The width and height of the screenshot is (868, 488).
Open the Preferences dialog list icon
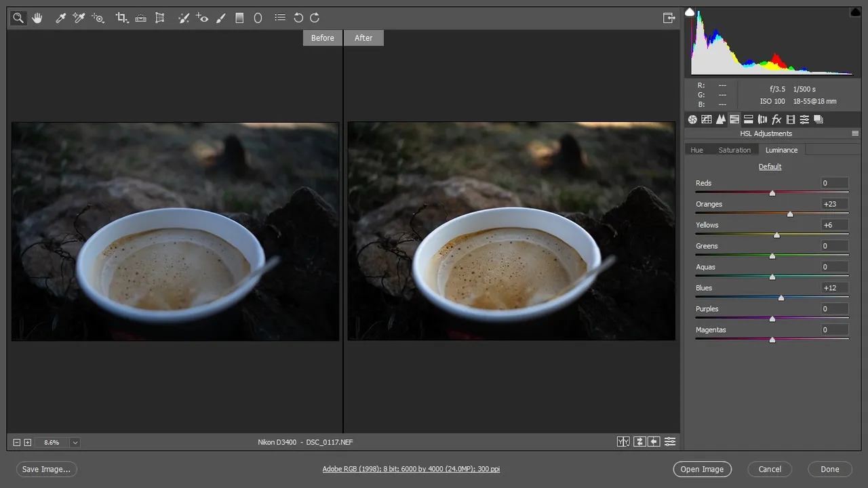coord(280,18)
